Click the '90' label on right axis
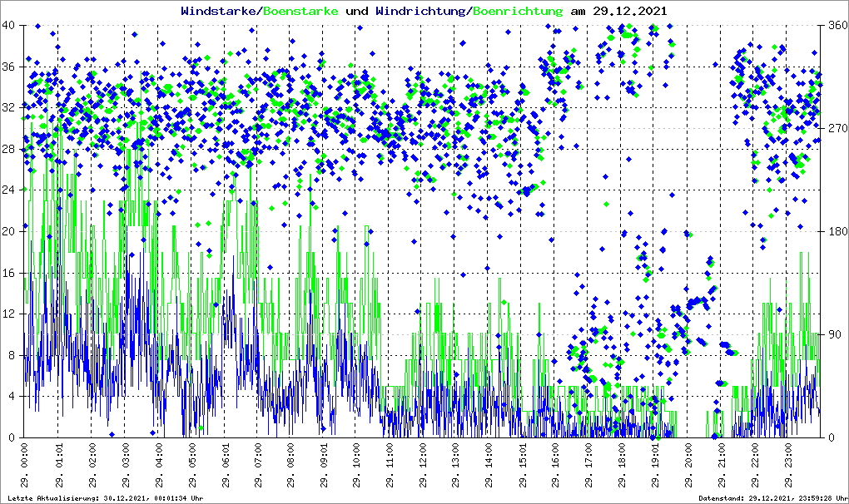 point(832,335)
